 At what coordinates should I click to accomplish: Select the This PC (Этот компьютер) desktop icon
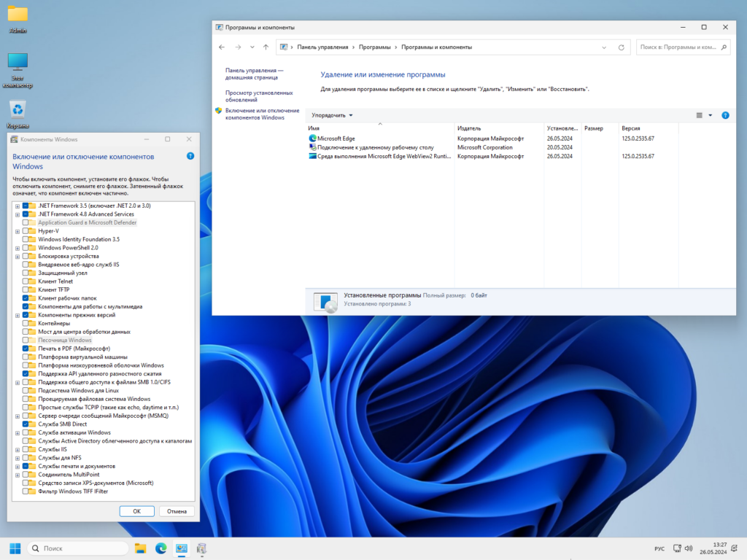point(18,70)
